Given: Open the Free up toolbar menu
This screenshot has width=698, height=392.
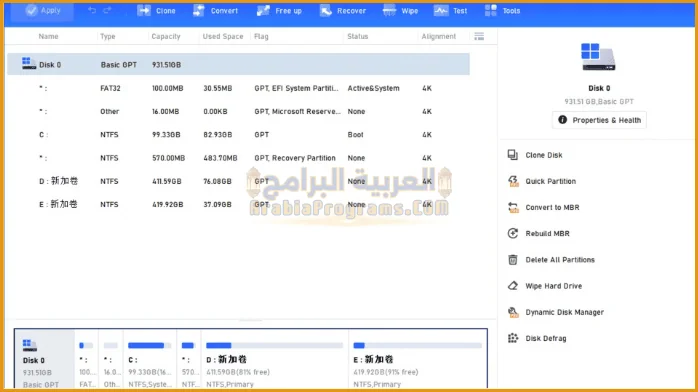Looking at the screenshot, I should click(279, 11).
